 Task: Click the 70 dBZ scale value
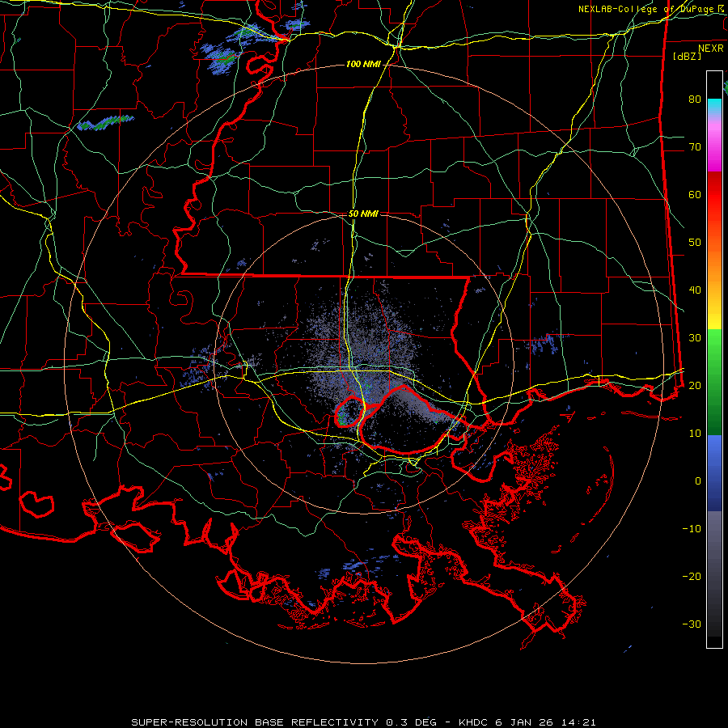tap(695, 147)
